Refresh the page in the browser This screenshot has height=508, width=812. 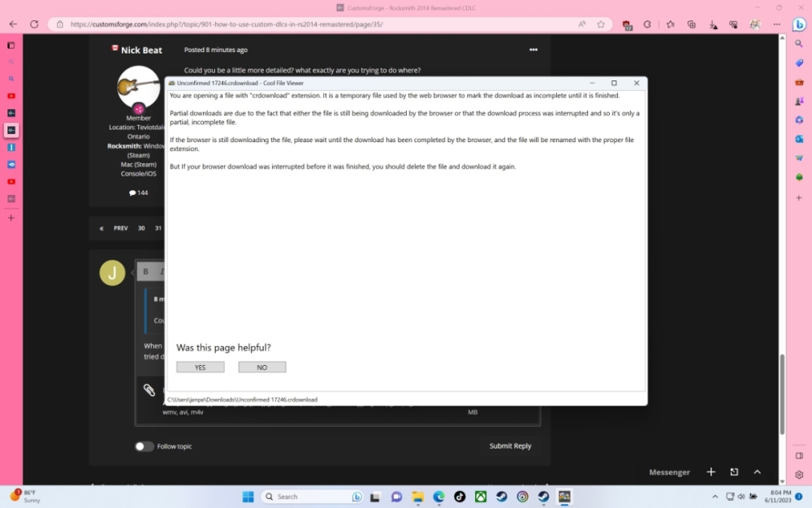click(34, 24)
